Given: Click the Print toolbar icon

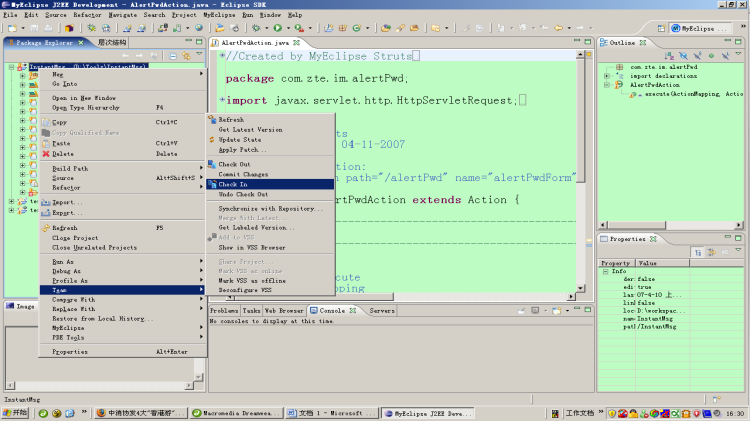Looking at the screenshot, I should [x=48, y=28].
